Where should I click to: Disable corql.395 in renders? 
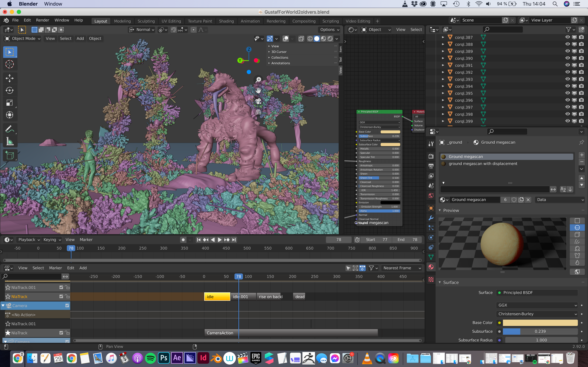click(x=582, y=93)
